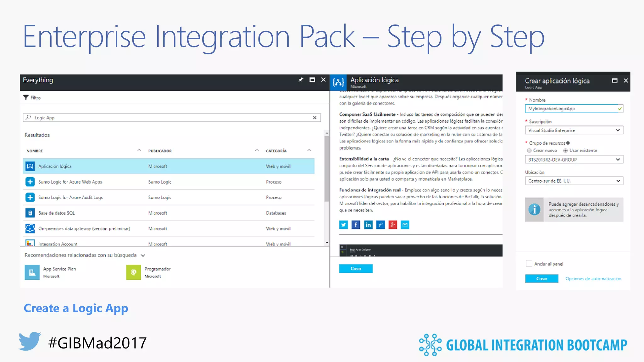Screen dimensions: 644x362
Task: Close the Everything blade
Action: point(323,80)
